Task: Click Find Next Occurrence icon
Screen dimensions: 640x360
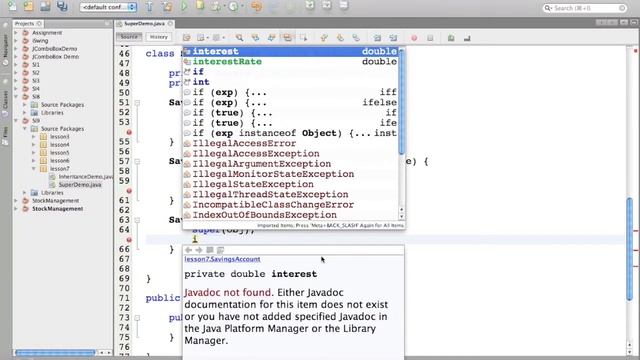Action: (x=271, y=38)
